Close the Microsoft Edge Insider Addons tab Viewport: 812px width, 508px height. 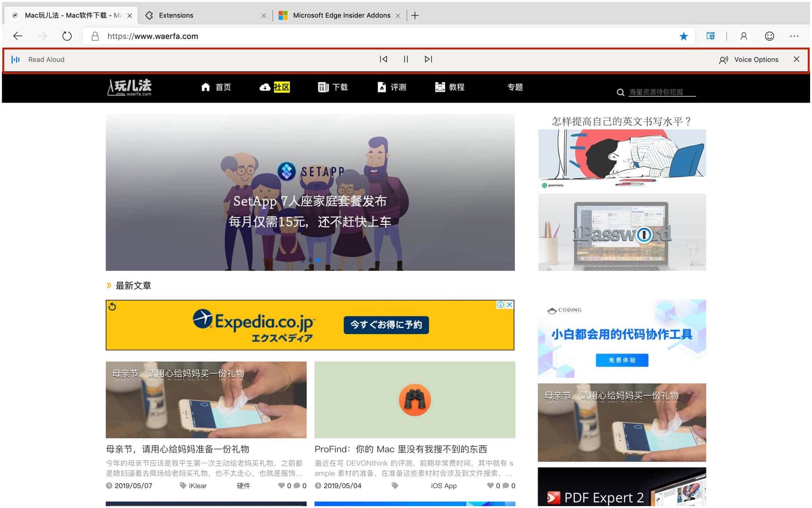pyautogui.click(x=398, y=16)
